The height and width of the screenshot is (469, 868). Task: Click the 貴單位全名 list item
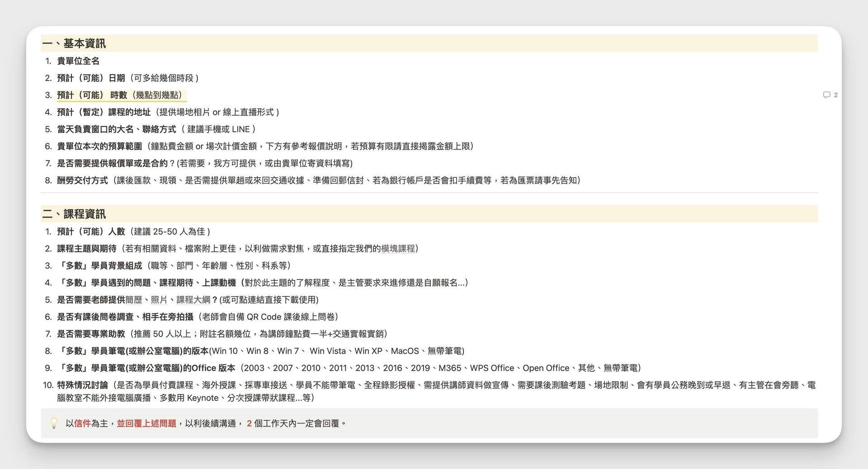pyautogui.click(x=78, y=61)
